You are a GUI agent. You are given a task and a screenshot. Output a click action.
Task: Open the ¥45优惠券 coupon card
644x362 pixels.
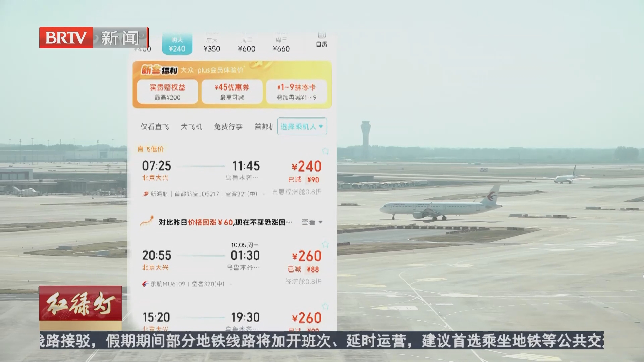pos(232,92)
